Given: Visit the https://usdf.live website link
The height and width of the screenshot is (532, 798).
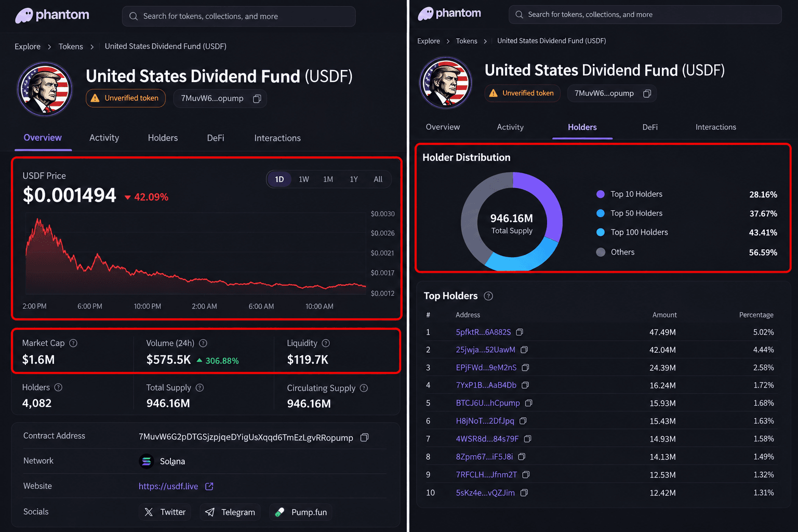Looking at the screenshot, I should [168, 486].
